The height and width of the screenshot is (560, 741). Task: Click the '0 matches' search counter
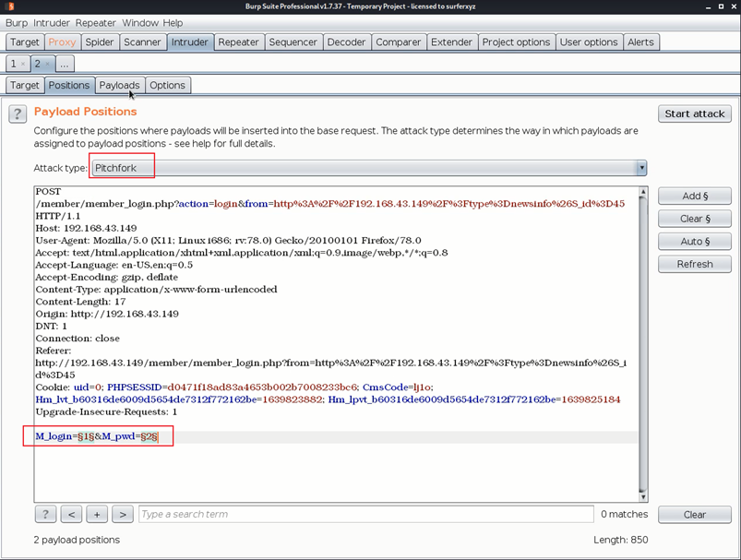tap(625, 514)
